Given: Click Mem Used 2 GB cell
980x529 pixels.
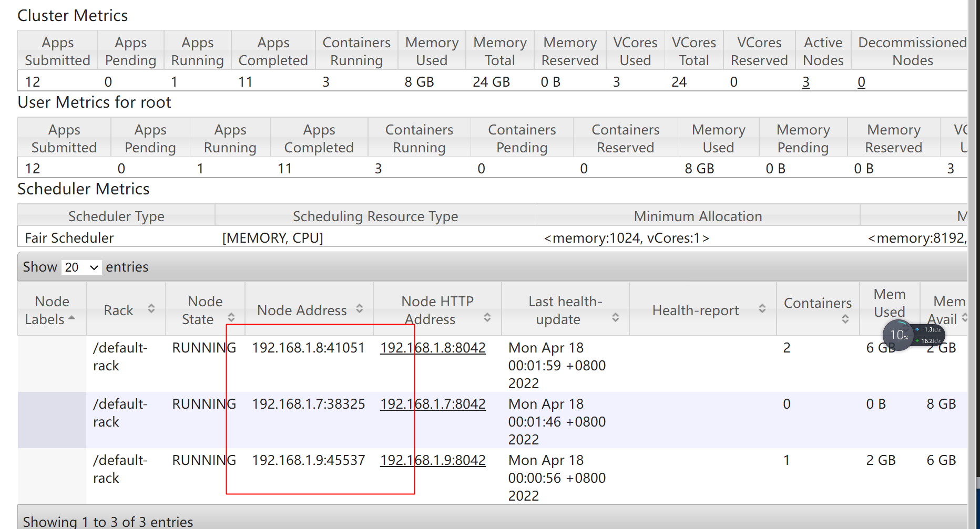Looking at the screenshot, I should [x=881, y=460].
